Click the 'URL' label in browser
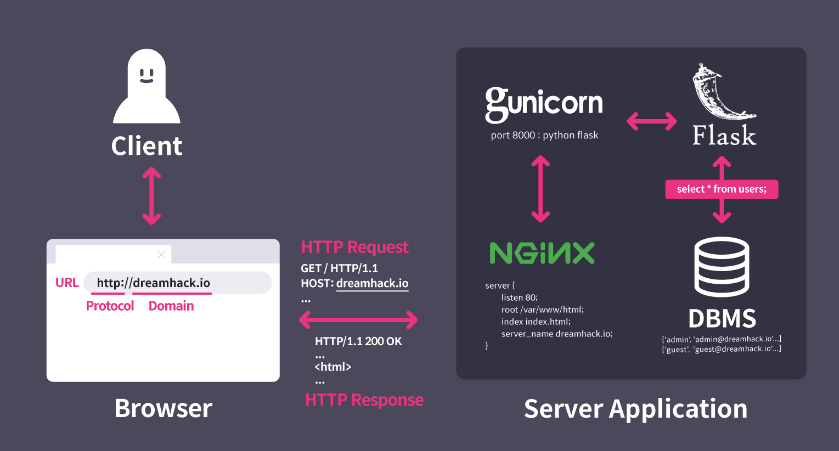The width and height of the screenshot is (839, 451). coord(67,282)
